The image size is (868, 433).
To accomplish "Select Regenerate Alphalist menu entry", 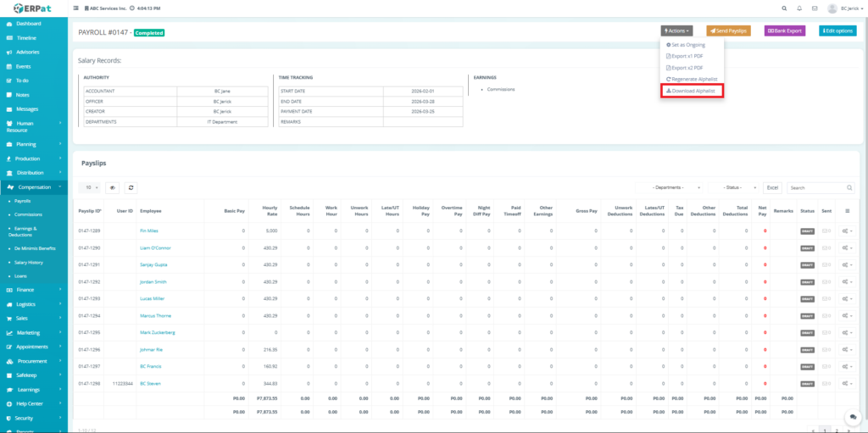I will [690, 79].
